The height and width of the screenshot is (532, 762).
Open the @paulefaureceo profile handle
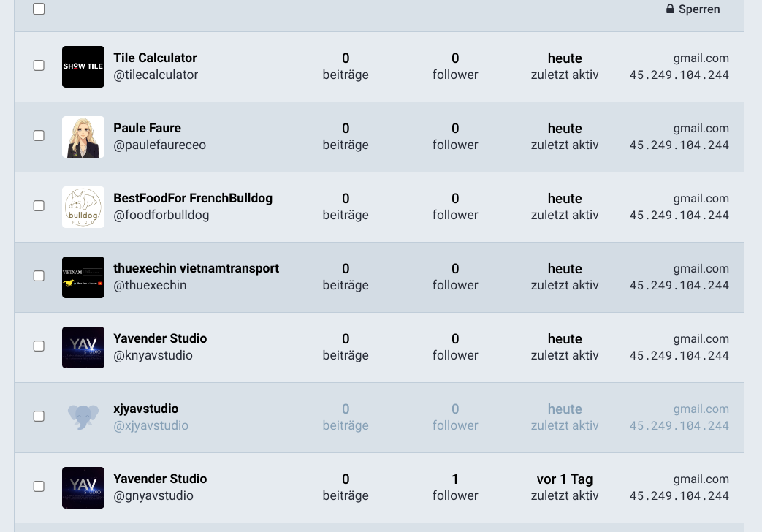point(159,145)
